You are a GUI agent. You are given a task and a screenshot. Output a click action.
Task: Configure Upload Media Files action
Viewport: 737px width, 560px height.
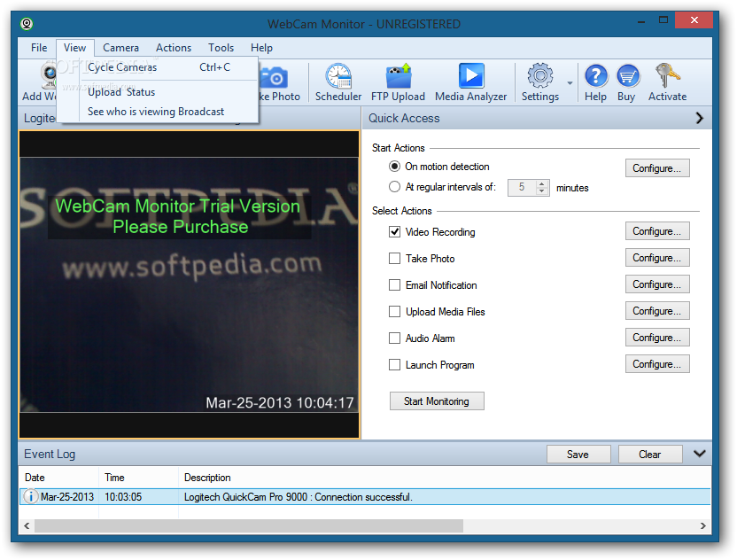pos(657,311)
